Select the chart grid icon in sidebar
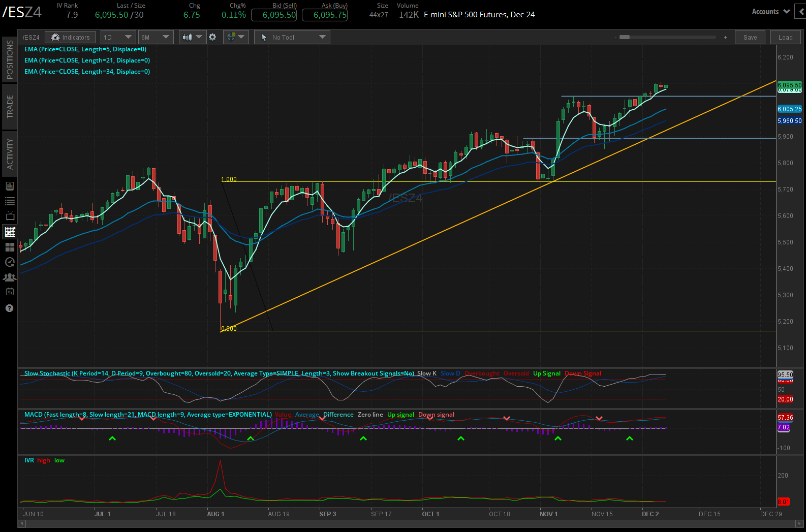 coord(10,232)
